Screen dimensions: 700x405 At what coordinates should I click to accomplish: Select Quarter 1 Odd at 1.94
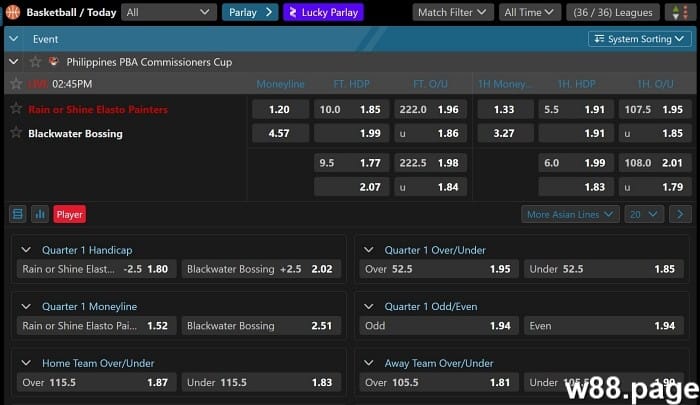point(439,326)
